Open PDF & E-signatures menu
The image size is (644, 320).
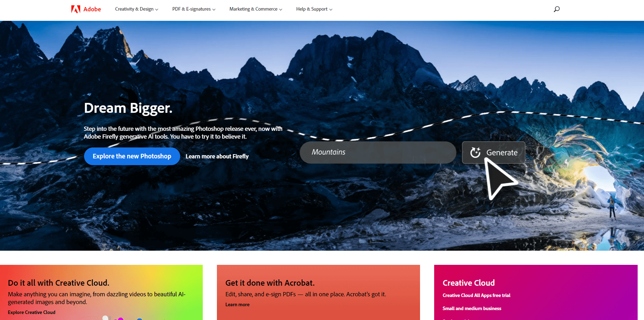tap(194, 9)
